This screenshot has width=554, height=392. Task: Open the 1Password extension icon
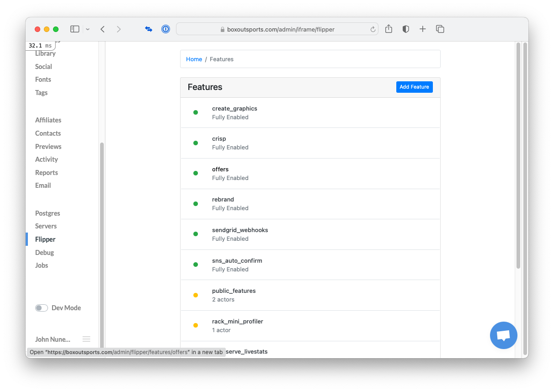(165, 29)
